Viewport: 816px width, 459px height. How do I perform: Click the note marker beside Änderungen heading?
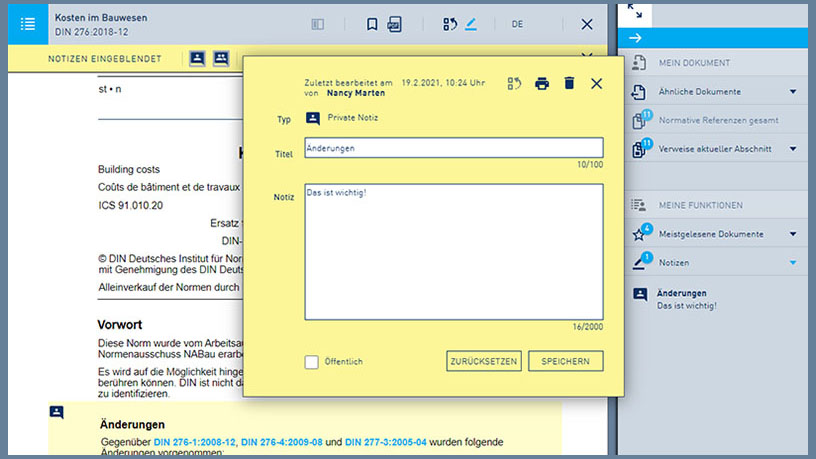click(x=57, y=412)
